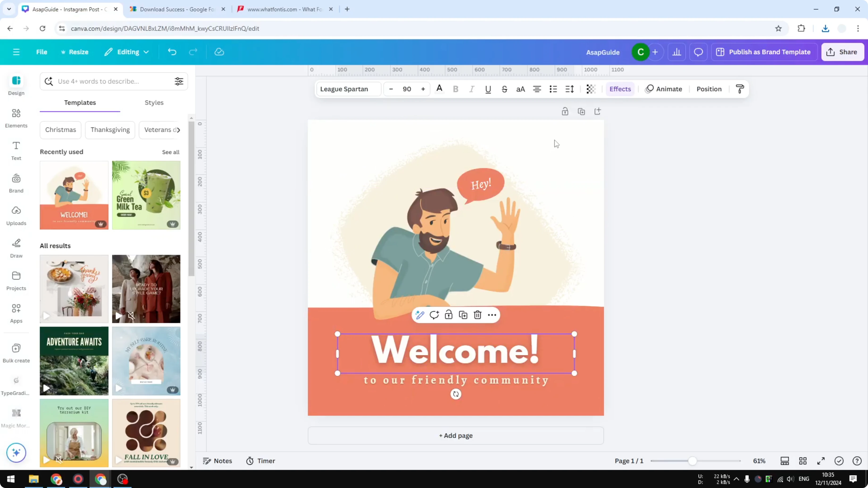Toggle bold formatting on the text
The width and height of the screenshot is (868, 488).
[x=455, y=89]
